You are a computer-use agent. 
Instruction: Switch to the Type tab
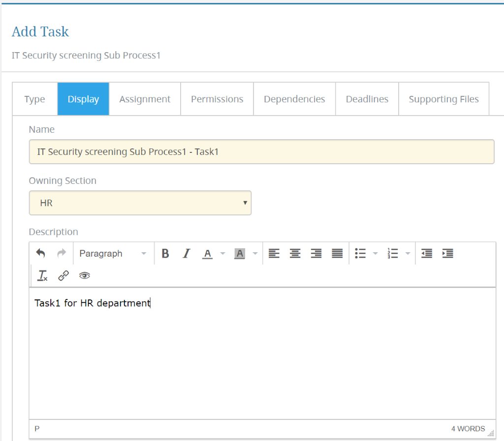click(x=35, y=99)
